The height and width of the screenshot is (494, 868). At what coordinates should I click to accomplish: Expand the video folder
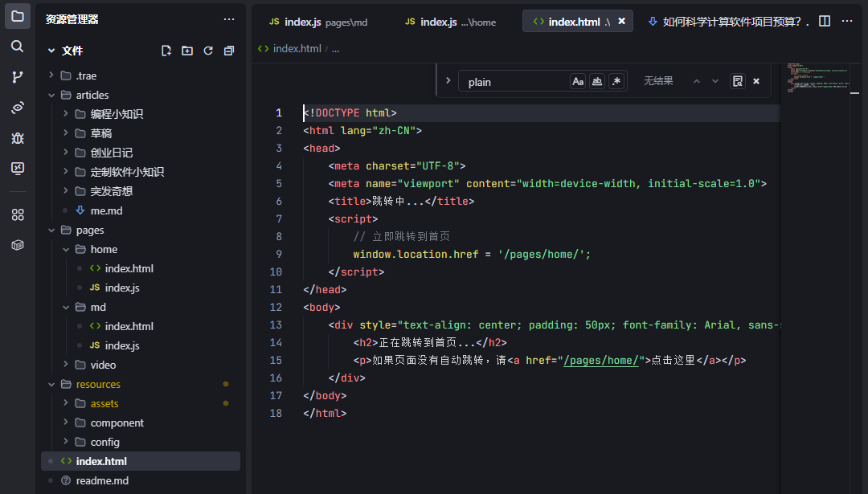click(66, 365)
